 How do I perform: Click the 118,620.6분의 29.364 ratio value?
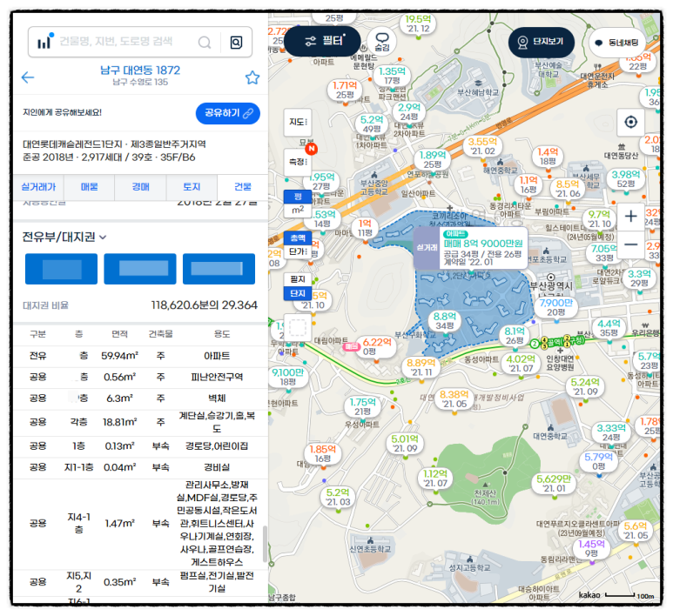click(x=205, y=305)
